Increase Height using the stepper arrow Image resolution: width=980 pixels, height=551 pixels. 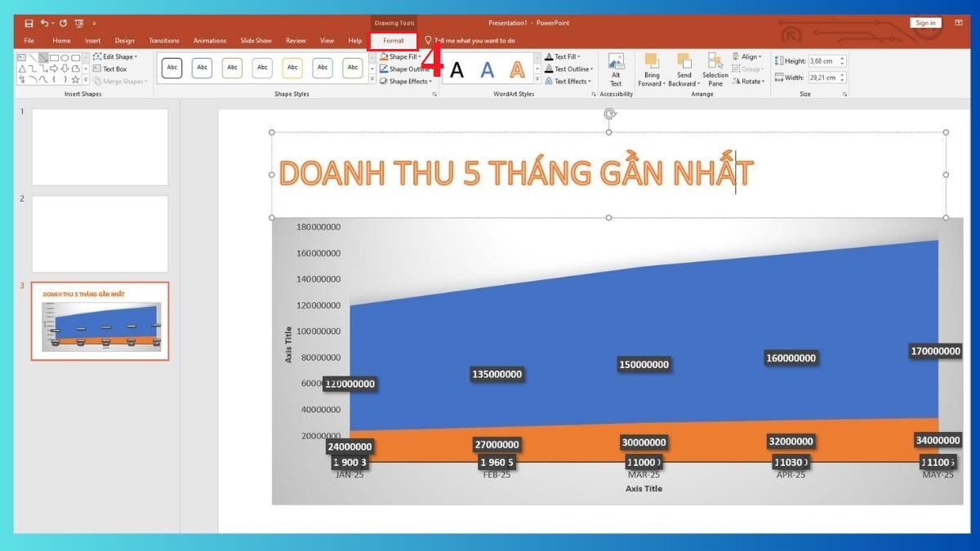(x=843, y=57)
